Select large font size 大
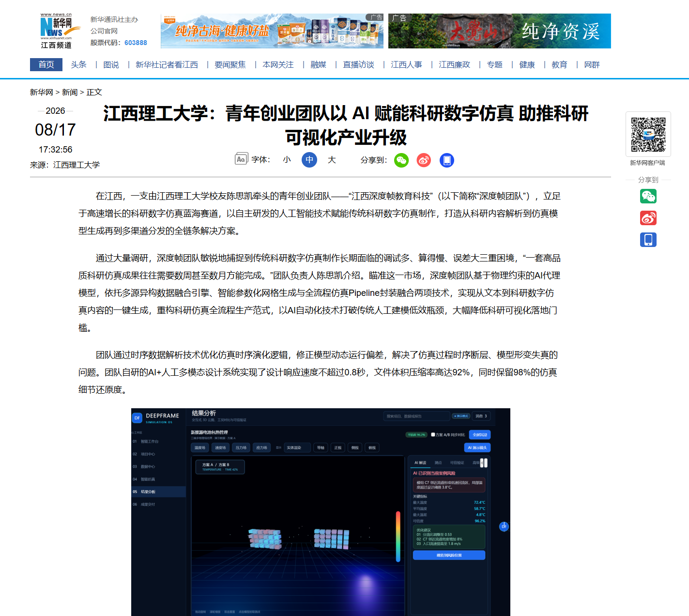Screen dimensions: 689x616 point(332,159)
